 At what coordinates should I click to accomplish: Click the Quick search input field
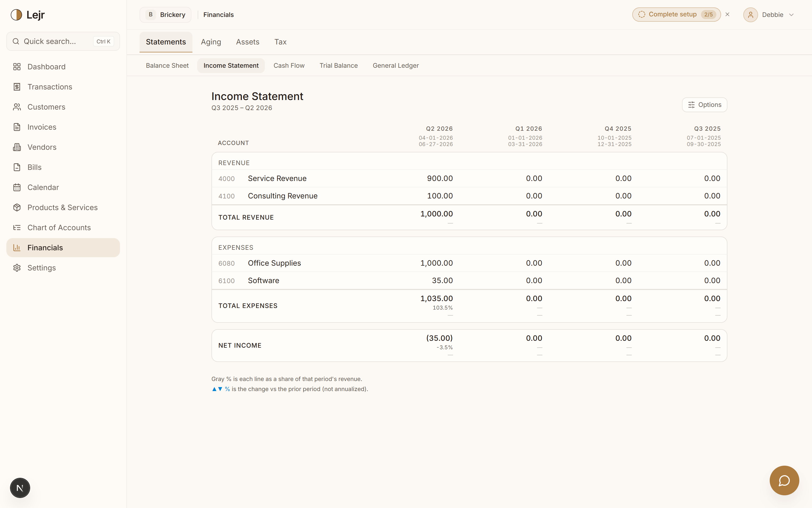tap(63, 41)
